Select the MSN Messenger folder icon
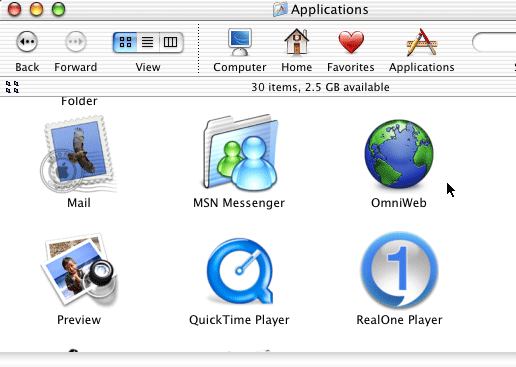The height and width of the screenshot is (367, 516). click(x=241, y=153)
